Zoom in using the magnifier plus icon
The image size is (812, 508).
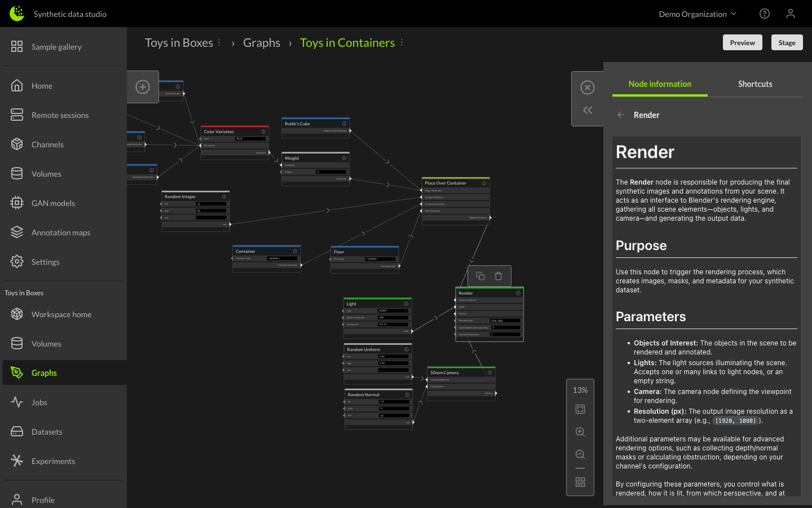click(580, 432)
